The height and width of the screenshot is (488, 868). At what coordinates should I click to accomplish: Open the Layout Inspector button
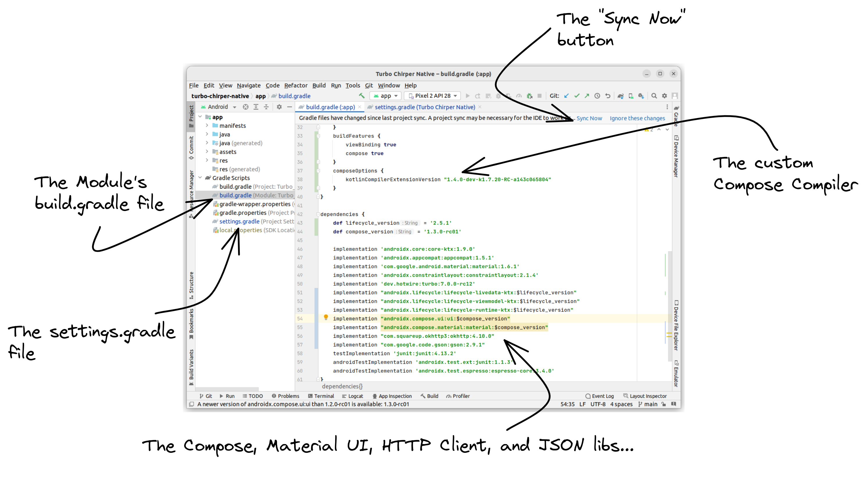645,396
